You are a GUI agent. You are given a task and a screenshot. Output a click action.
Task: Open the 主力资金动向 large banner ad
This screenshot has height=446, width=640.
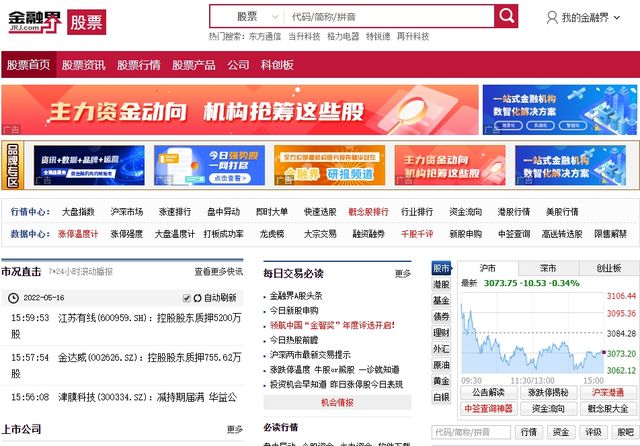[240, 110]
